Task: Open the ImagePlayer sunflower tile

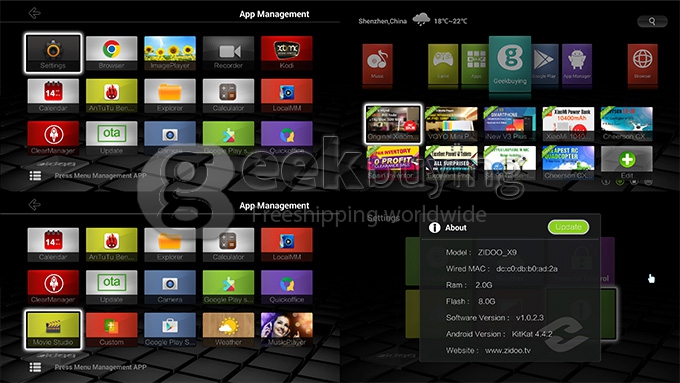Action: (170, 53)
